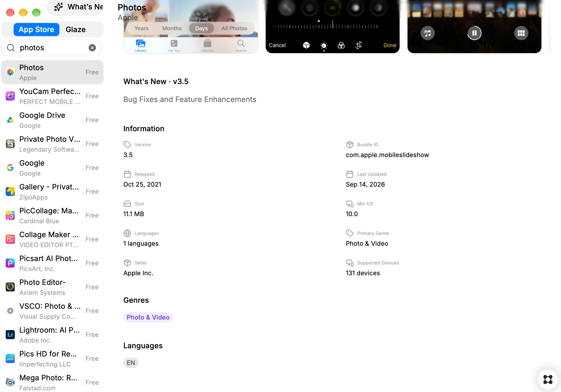Viewport: 561px width, 392px height.
Task: Click Free price for Picsart AI Photo
Action: 92,263
